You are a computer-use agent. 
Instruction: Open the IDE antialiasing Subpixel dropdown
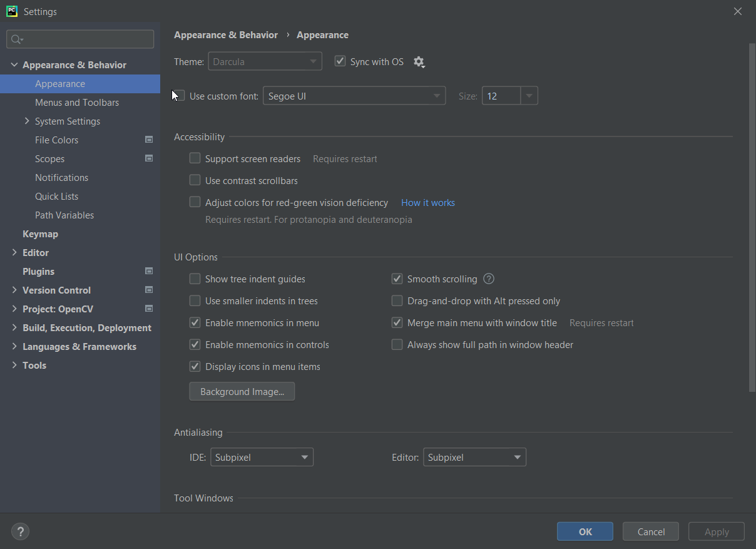[x=262, y=457]
